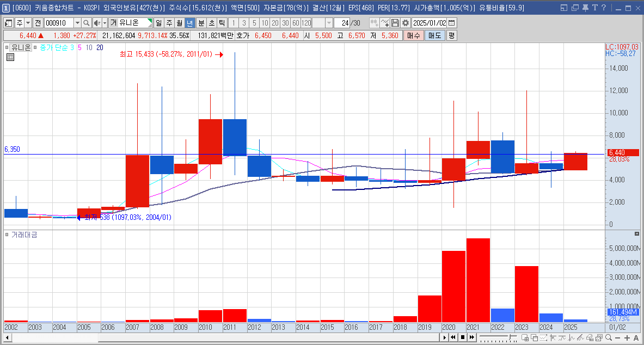Click the bottom magnifier zoom icon

(608, 337)
